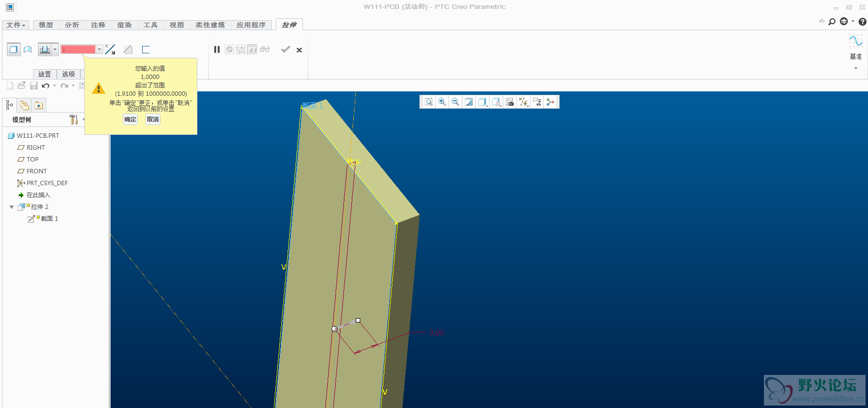This screenshot has width=868, height=408.
Task: Toggle the thicken sketch icon
Action: coord(146,49)
